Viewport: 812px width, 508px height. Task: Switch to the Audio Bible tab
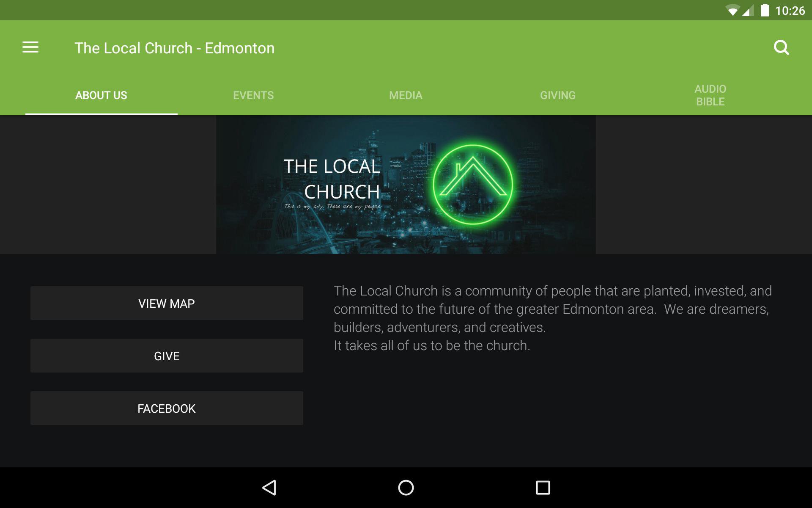(710, 95)
